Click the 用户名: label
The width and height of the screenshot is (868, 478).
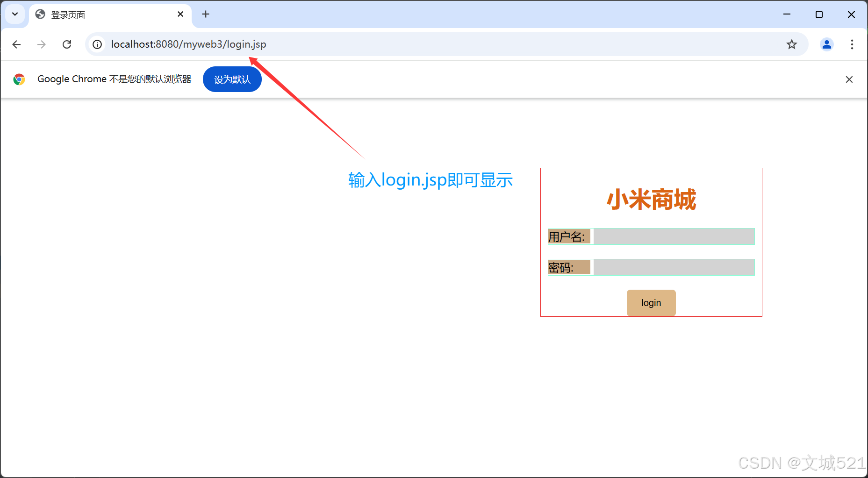(569, 236)
